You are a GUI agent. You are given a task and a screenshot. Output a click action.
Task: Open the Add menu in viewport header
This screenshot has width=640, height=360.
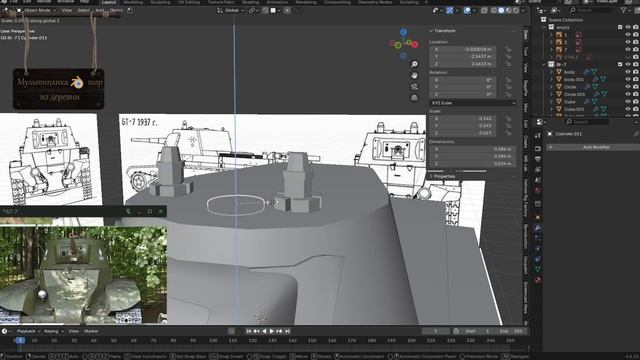coord(99,10)
